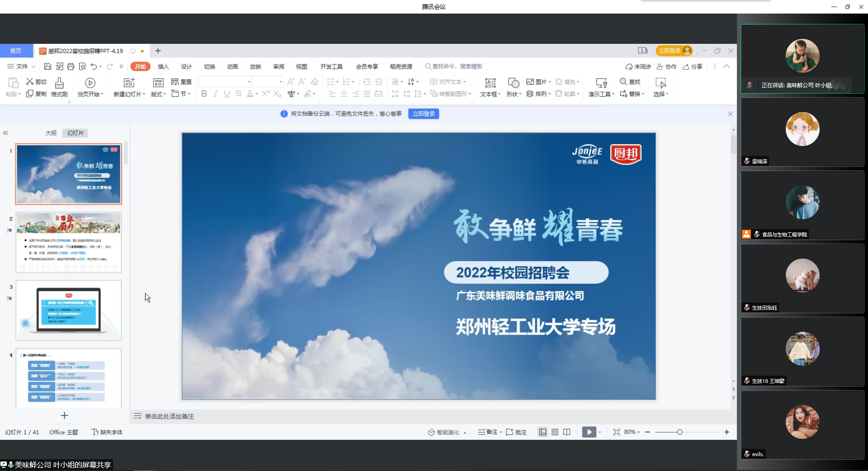Viewport: 868px width, 471px height.
Task: Click the blue 立即登录 button in banner
Action: point(424,114)
